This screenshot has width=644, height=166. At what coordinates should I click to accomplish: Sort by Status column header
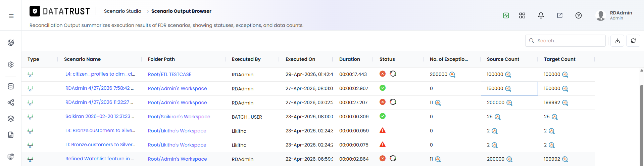pyautogui.click(x=387, y=59)
